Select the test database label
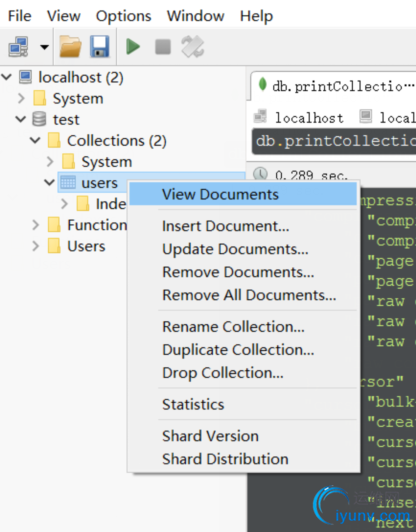This screenshot has height=532, width=416. click(x=66, y=120)
